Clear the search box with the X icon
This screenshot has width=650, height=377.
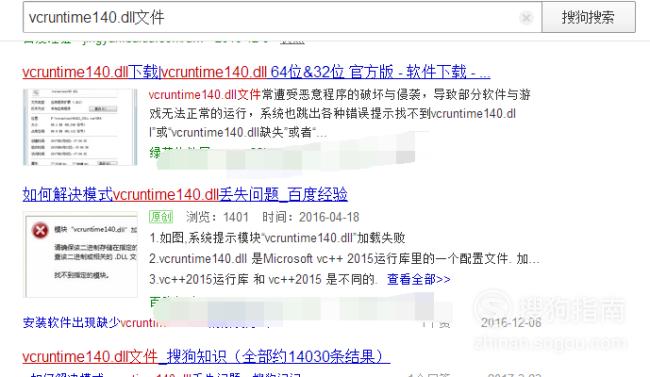tap(526, 17)
